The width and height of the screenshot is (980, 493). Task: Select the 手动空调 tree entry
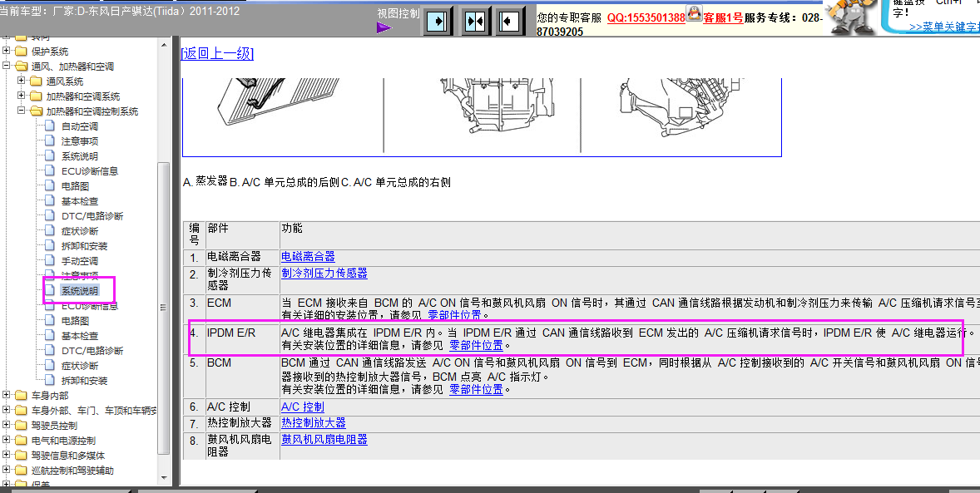(x=79, y=261)
